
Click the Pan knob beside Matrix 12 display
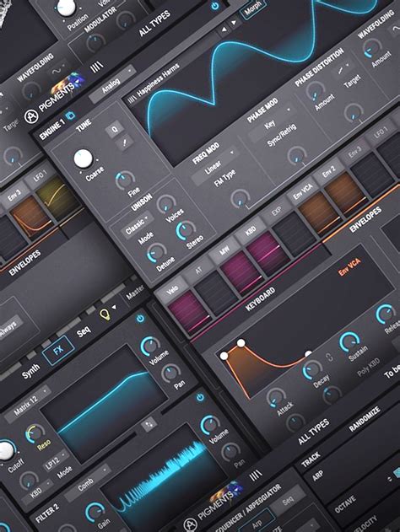170,373
